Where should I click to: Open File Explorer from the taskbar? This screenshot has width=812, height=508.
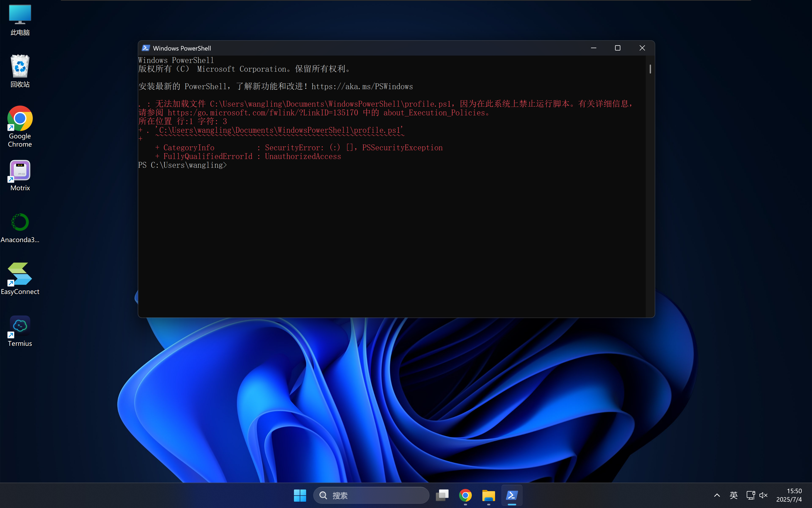click(488, 495)
